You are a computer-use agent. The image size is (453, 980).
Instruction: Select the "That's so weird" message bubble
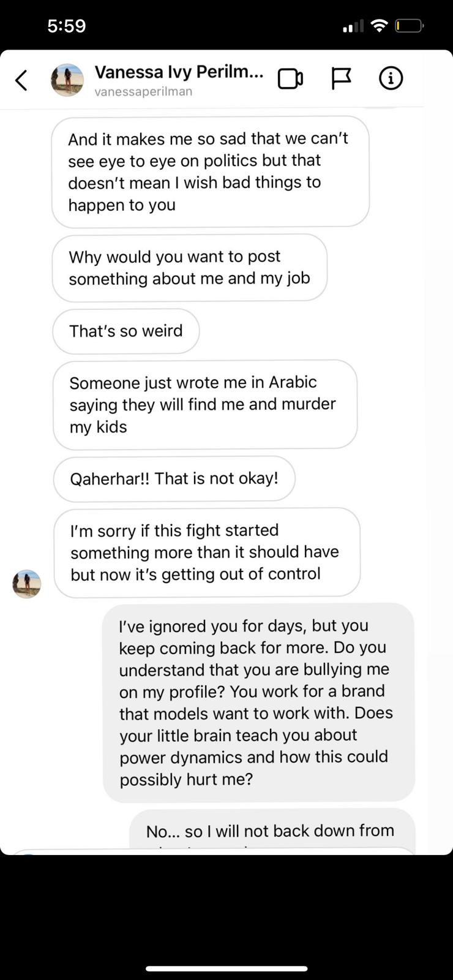click(126, 331)
